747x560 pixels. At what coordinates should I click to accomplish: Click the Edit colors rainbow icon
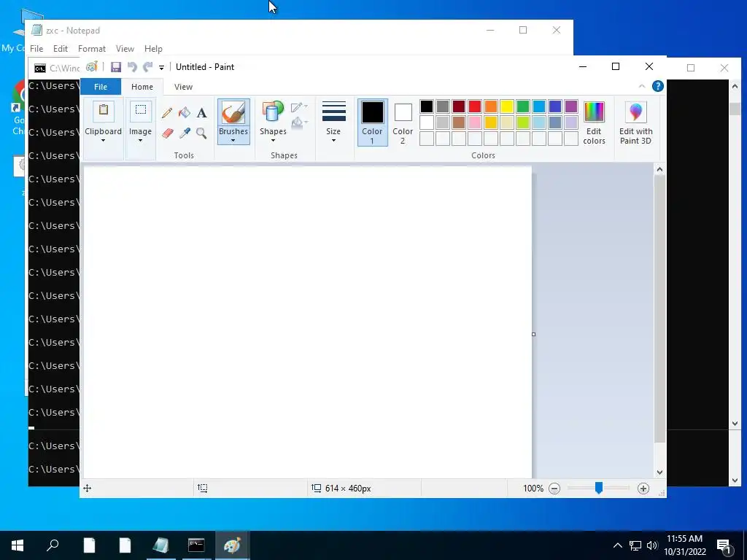(x=594, y=112)
